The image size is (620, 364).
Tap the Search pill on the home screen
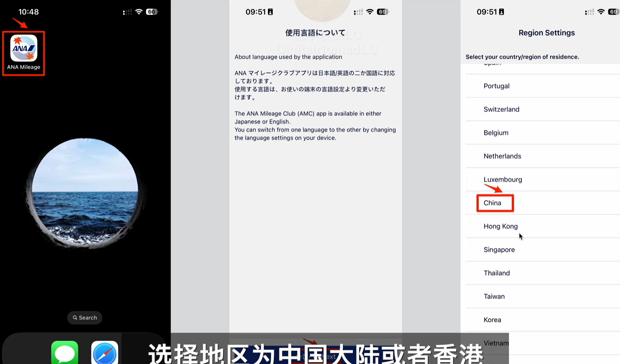pos(85,318)
